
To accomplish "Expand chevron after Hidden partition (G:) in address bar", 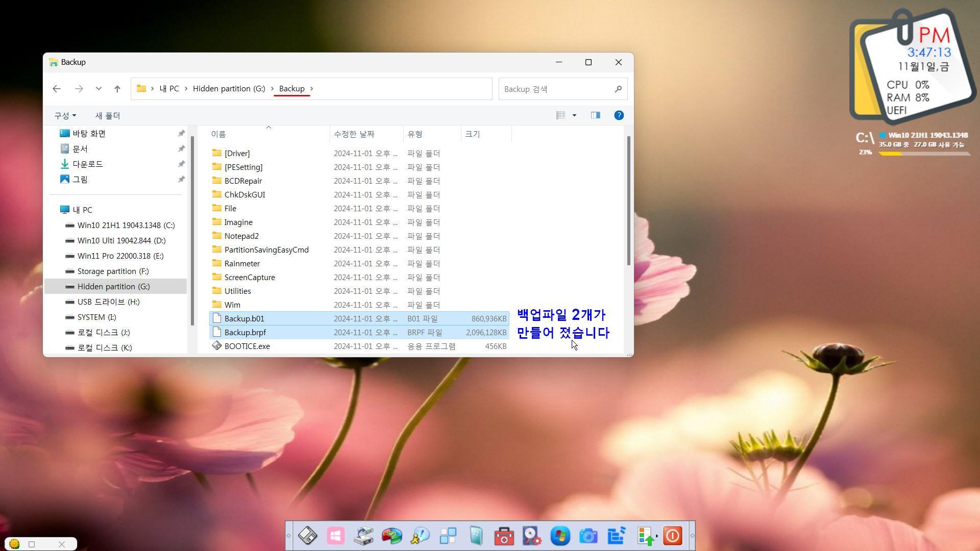I will (272, 89).
